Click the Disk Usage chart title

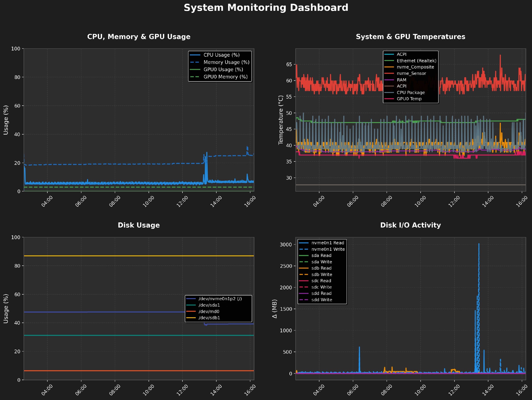click(x=139, y=225)
